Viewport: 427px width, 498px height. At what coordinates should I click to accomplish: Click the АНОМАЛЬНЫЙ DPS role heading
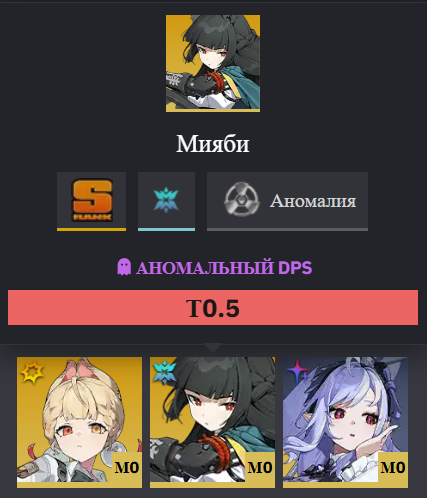[224, 268]
